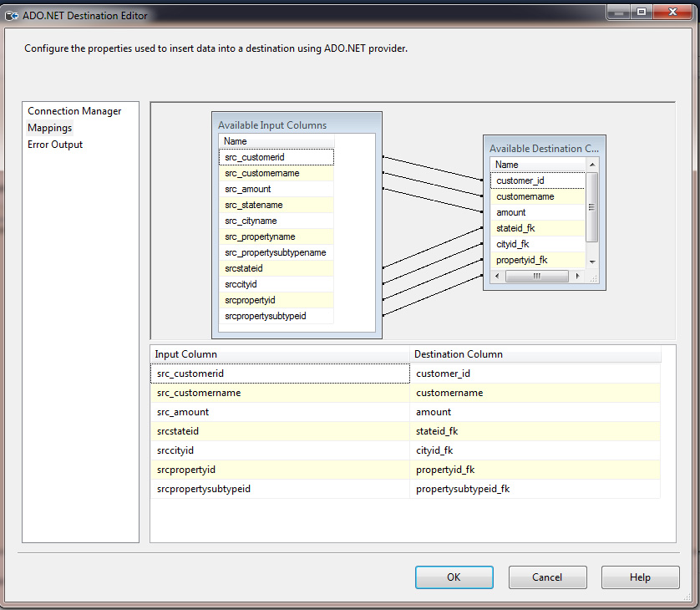Close the ADO.NET Destination Editor window

coord(672,13)
